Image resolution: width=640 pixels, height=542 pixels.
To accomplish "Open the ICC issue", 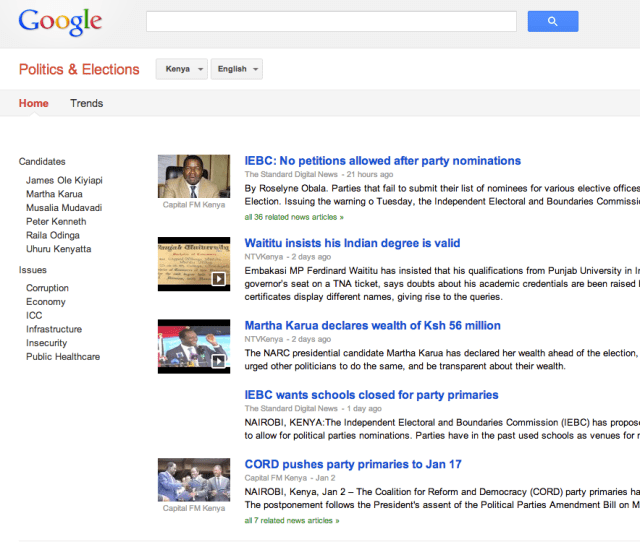I will tap(34, 315).
